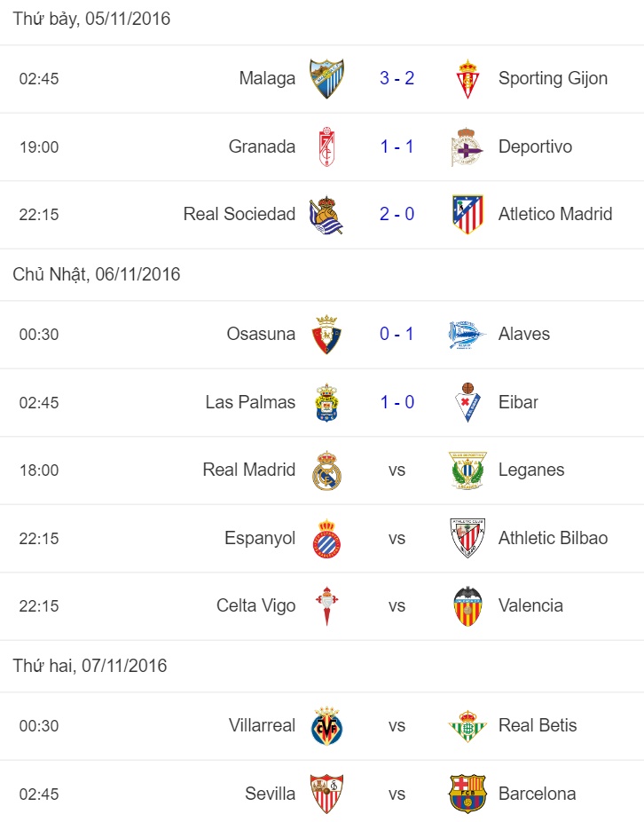Select the Atletico Madrid badge

[x=467, y=215]
